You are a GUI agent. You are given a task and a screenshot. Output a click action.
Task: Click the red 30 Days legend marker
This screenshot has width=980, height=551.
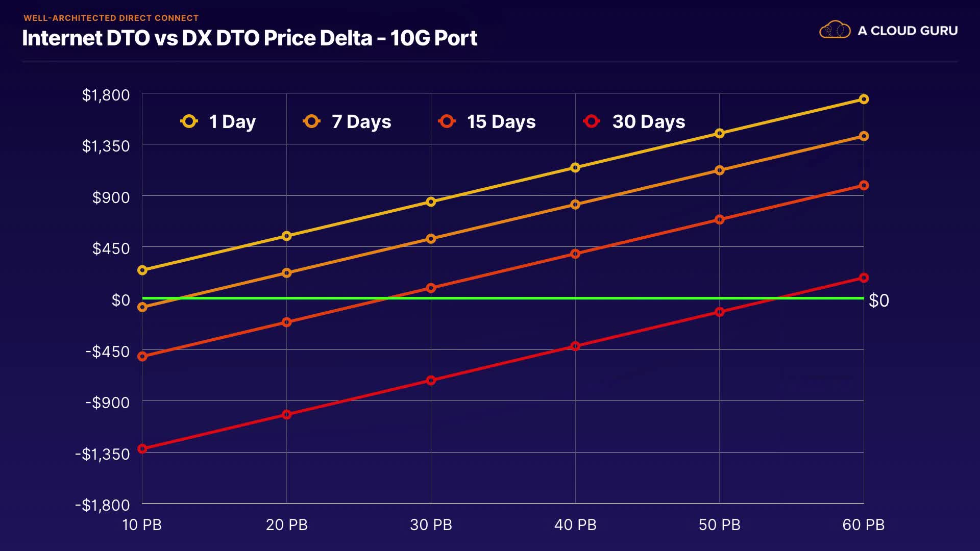[x=592, y=121]
